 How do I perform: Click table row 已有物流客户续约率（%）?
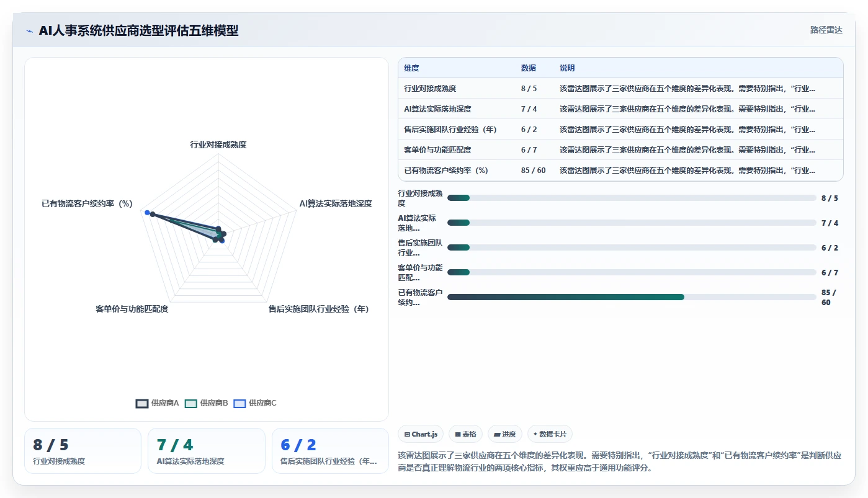(x=620, y=170)
